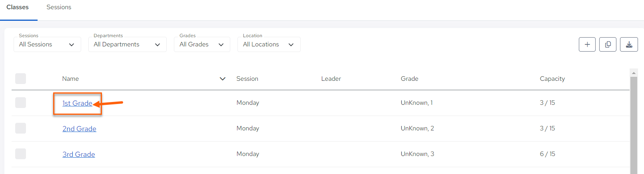Screen dimensions: 644x174
Task: Open the 2nd Grade class link
Action: (79, 129)
